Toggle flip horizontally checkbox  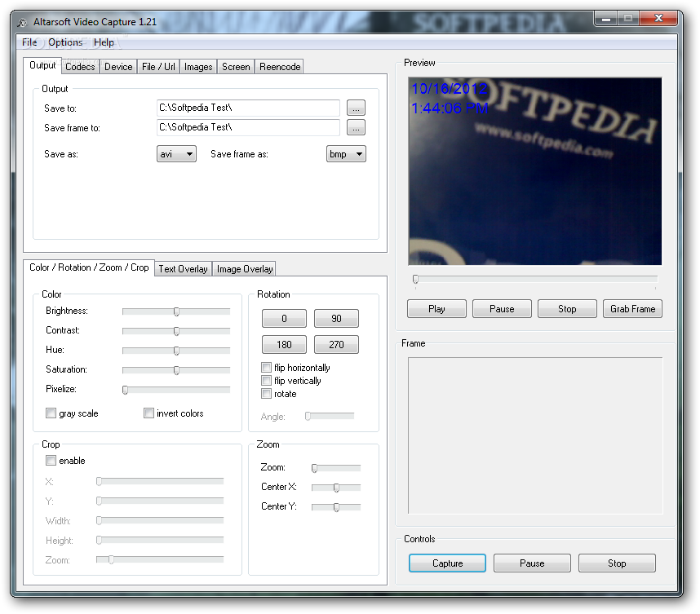click(267, 368)
